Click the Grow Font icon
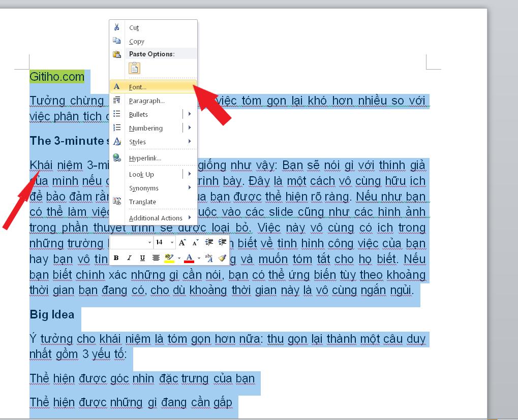This screenshot has width=518, height=420. (181, 242)
